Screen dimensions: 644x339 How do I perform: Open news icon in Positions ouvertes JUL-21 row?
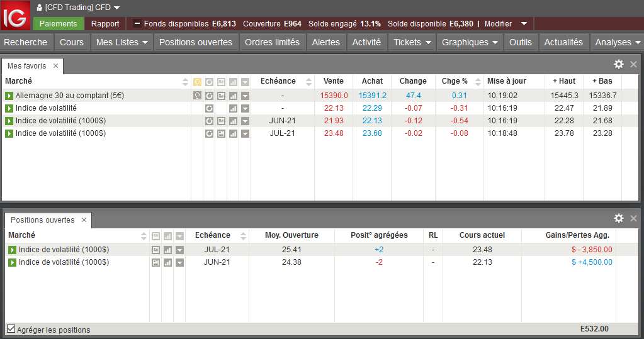coord(155,250)
